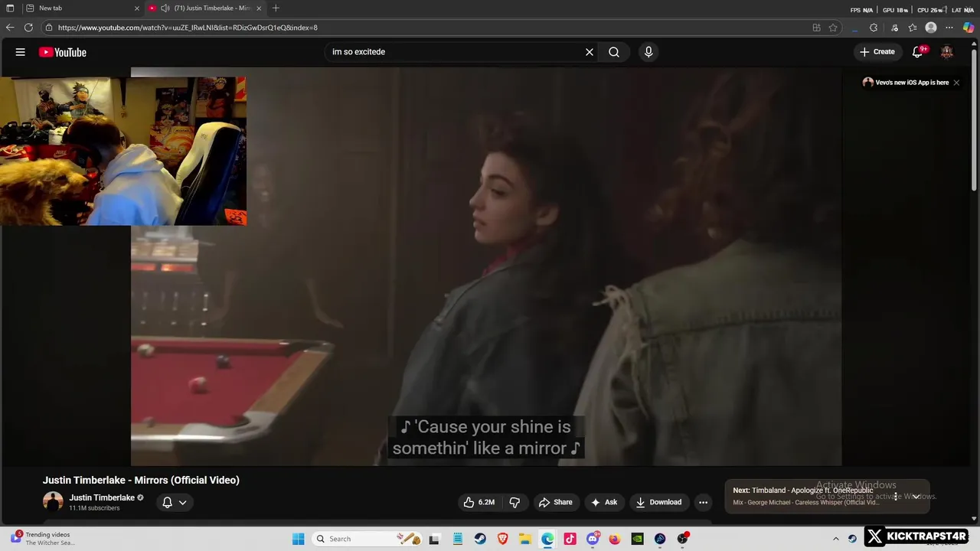This screenshot has width=980, height=551.
Task: Open the YouTube account avatar menu
Action: [x=947, y=52]
